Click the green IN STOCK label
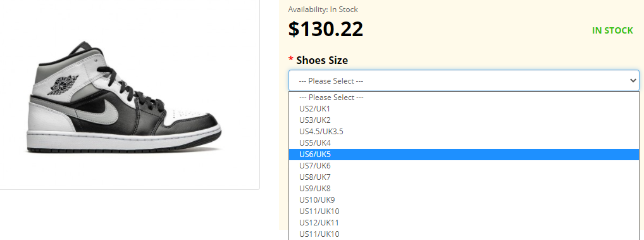644x240 pixels. point(612,30)
